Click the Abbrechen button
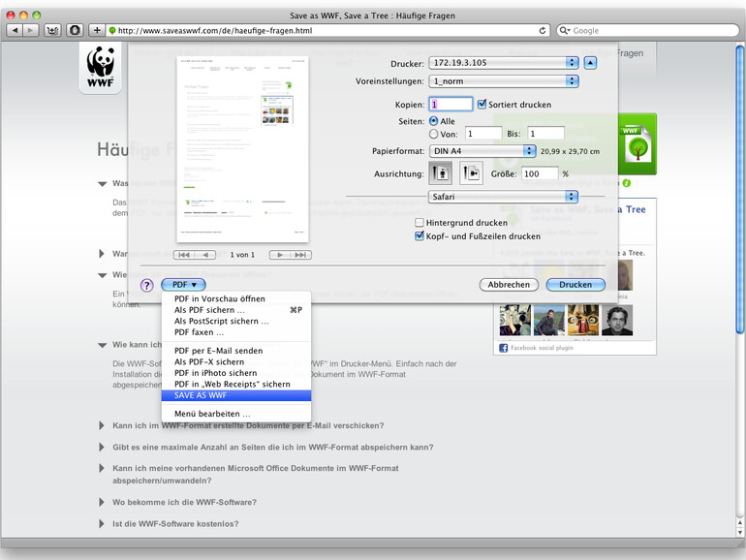Image resolution: width=746 pixels, height=560 pixels. 509,285
